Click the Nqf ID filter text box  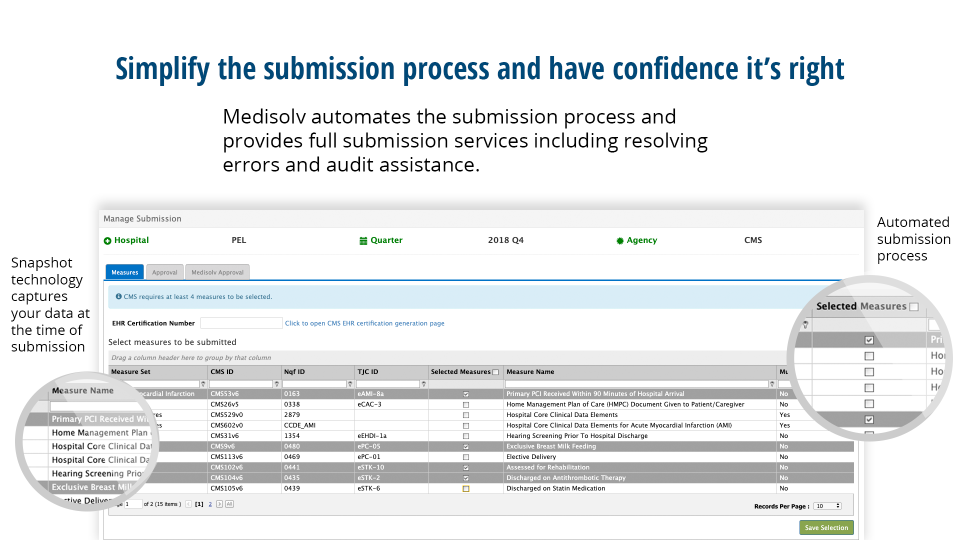point(315,384)
